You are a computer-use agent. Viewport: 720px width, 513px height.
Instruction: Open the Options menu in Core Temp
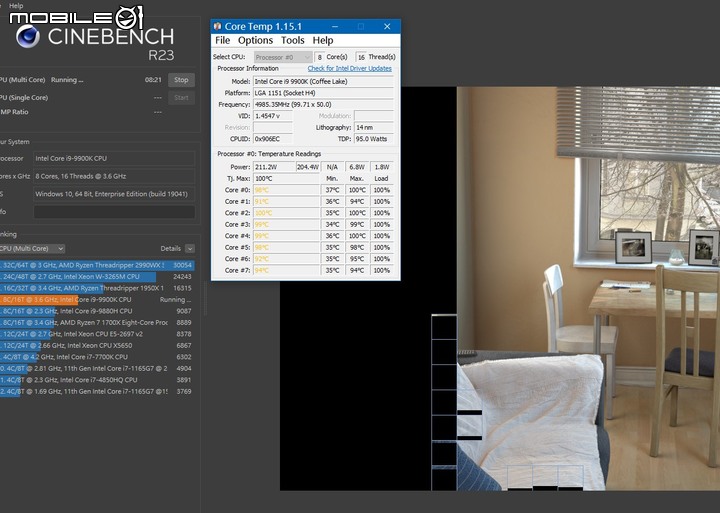click(255, 40)
